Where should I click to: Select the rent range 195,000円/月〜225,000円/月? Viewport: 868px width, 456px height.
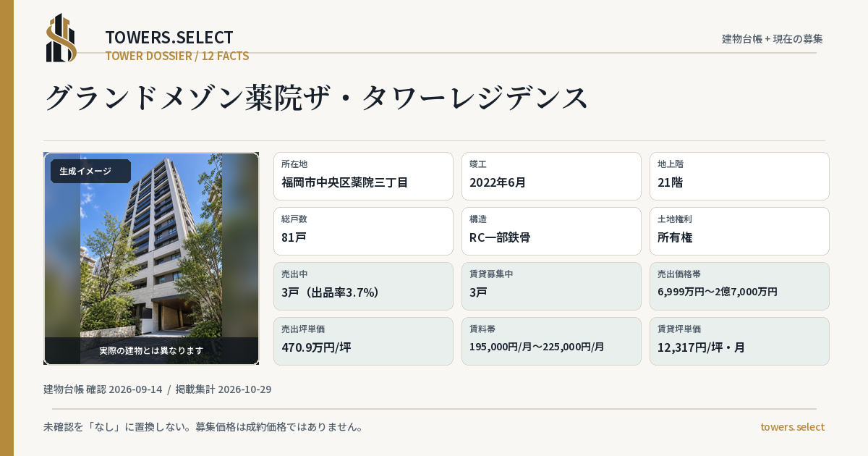(x=537, y=347)
